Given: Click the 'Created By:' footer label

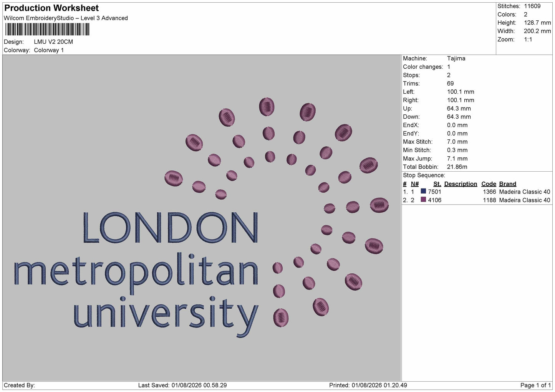Looking at the screenshot, I should 19,385.
